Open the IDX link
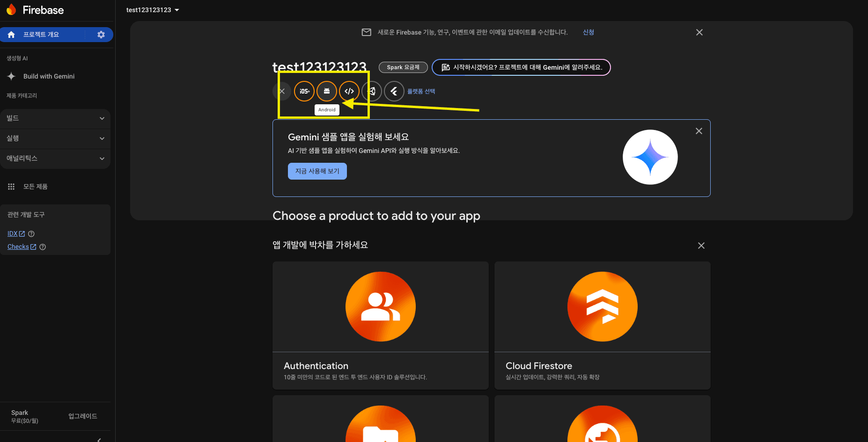The width and height of the screenshot is (868, 442). coord(16,234)
